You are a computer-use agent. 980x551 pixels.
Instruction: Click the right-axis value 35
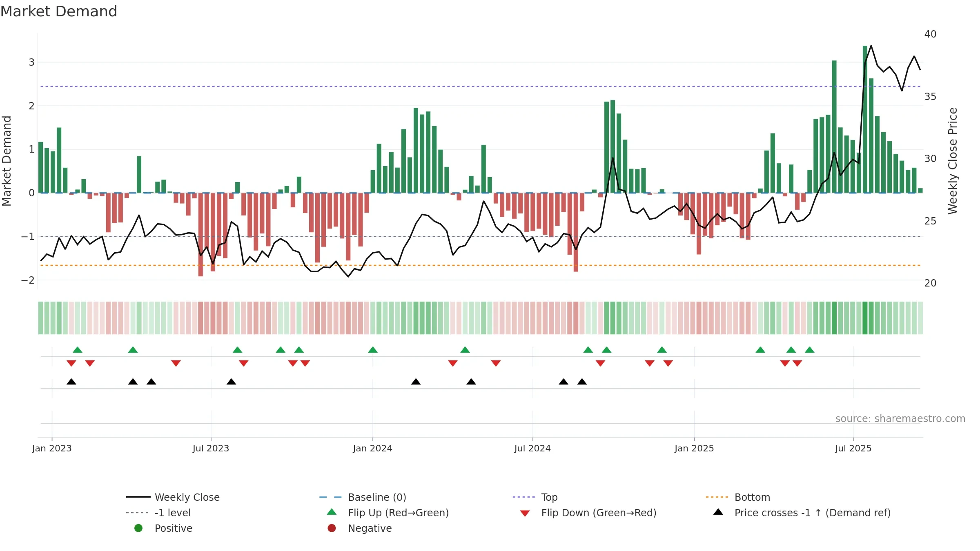(930, 97)
